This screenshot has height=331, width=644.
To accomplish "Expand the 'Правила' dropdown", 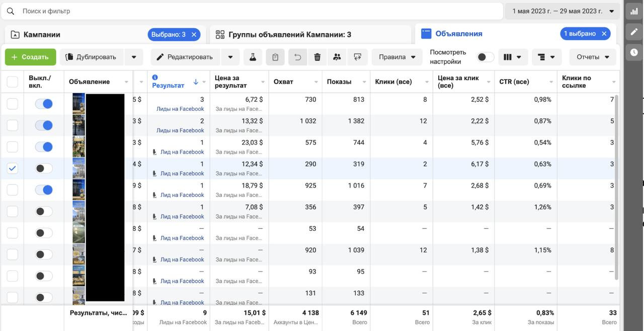I will tap(397, 57).
